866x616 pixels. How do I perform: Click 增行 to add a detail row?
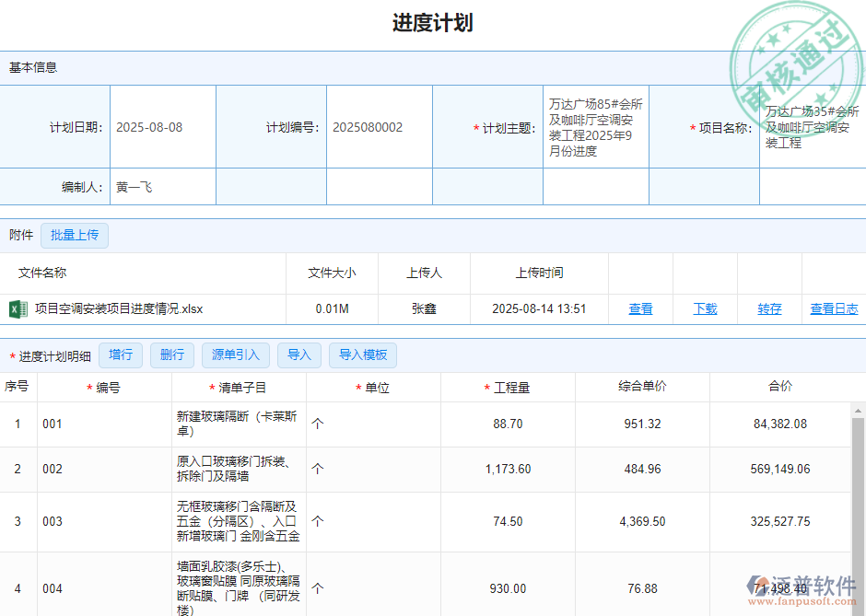(120, 354)
